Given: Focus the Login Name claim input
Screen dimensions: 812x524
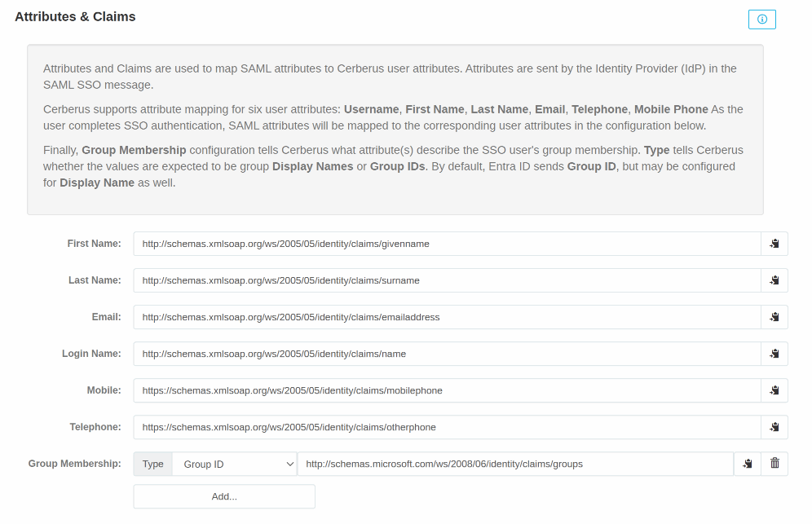Looking at the screenshot, I should pos(447,354).
